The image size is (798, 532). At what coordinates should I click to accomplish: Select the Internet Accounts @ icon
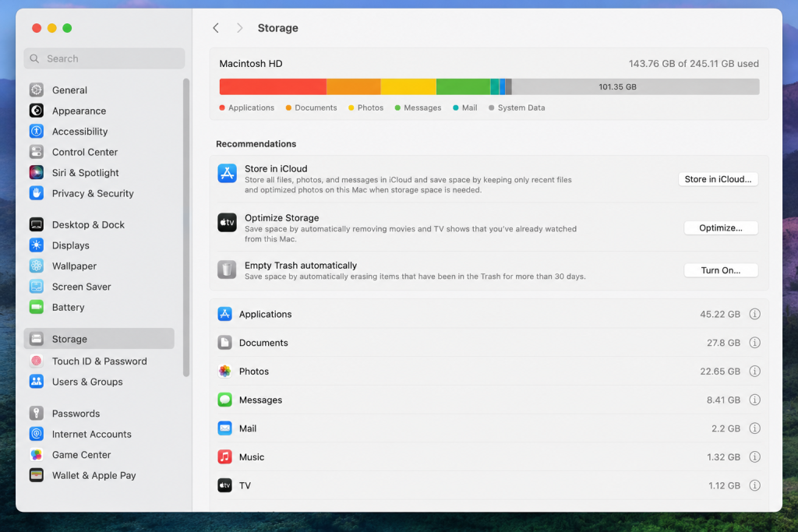[36, 434]
